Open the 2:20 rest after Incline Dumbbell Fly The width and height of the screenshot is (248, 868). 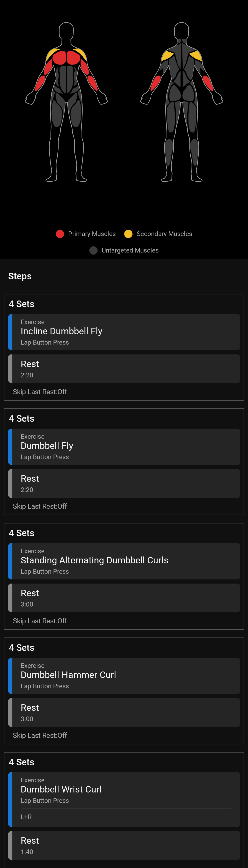click(124, 369)
